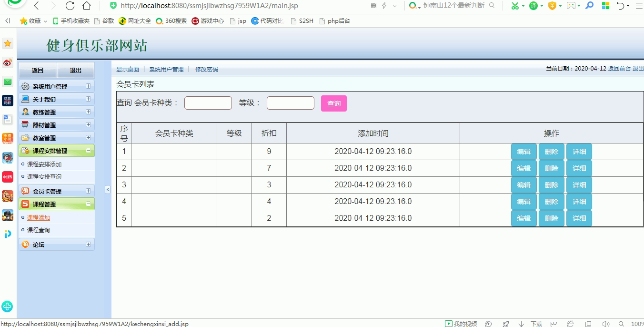Delete row 2 with 删除 button
This screenshot has width=644, height=327.
point(552,168)
